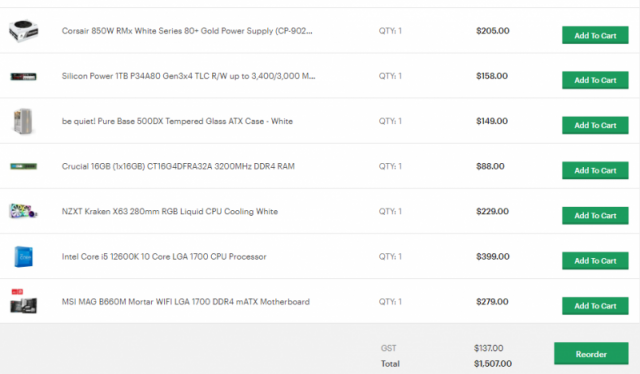The height and width of the screenshot is (374, 640).
Task: Add NZXT Kraken X63 cooler to cart
Action: point(595,216)
